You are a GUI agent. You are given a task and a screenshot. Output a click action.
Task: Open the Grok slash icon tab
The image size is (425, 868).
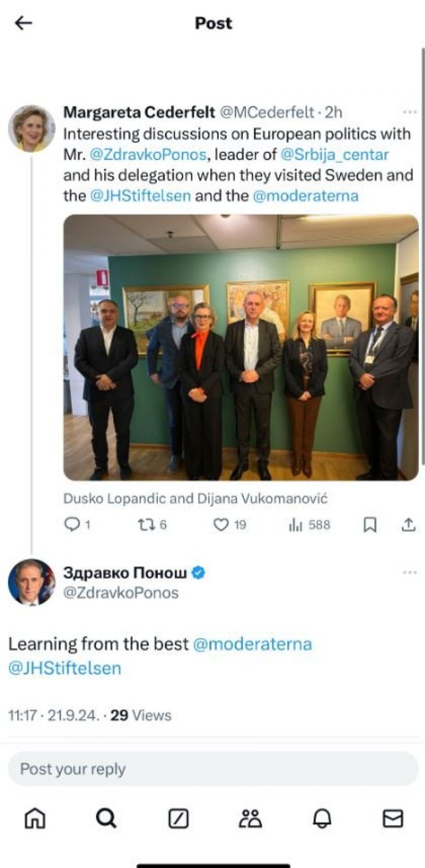click(178, 818)
